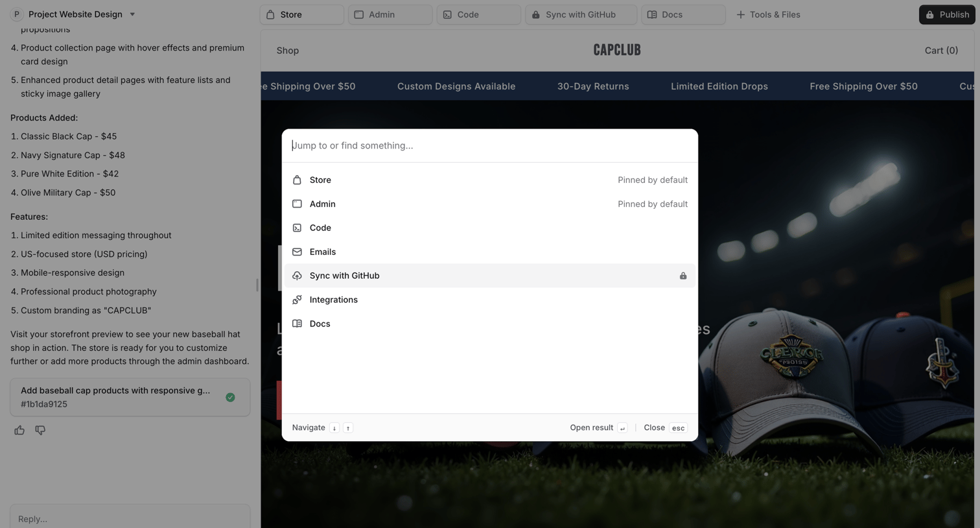The image size is (980, 528).
Task: Click the lock icon in Publish button
Action: pyautogui.click(x=930, y=14)
